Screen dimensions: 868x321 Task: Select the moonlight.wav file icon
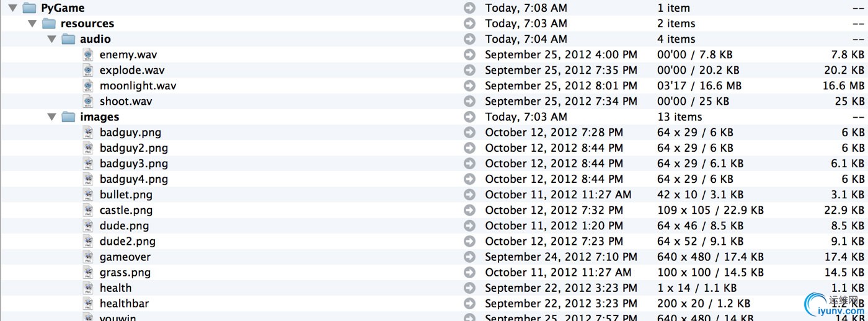coord(89,86)
